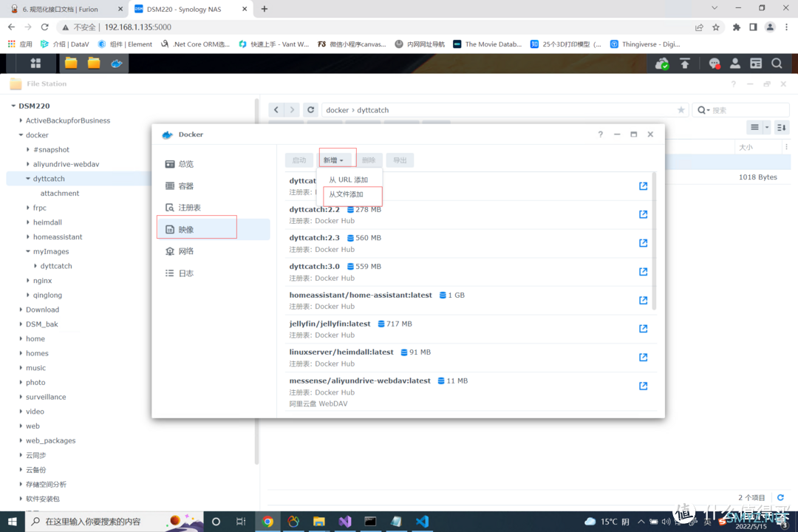Refresh the File Station folder view
This screenshot has height=532, width=798.
310,110
